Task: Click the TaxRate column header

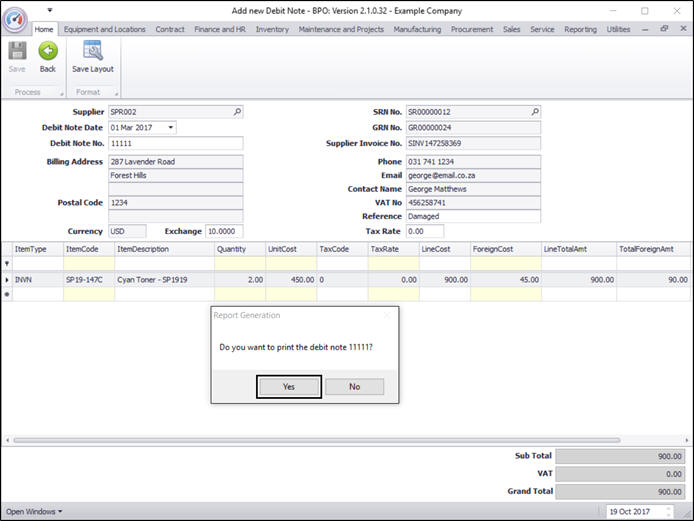Action: pyautogui.click(x=393, y=249)
